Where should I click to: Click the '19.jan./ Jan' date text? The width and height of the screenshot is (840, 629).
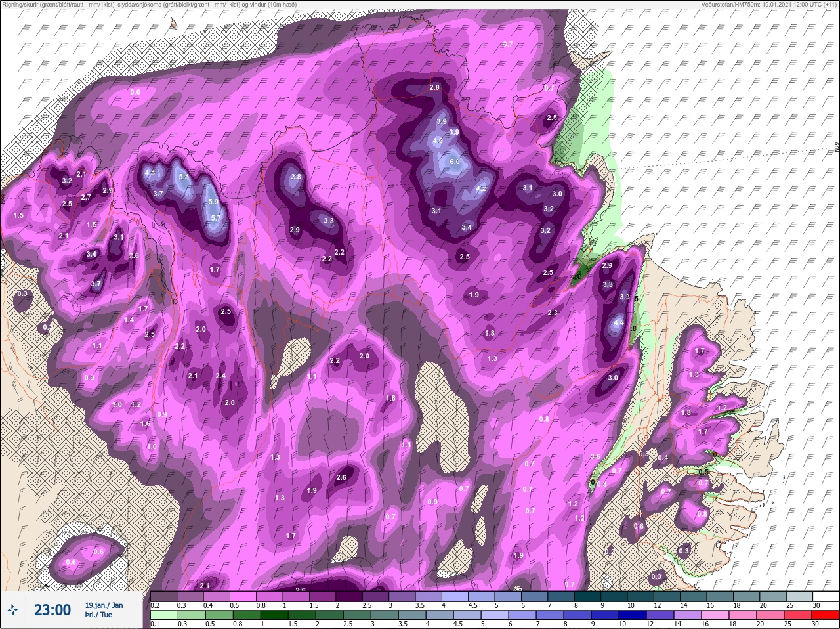point(104,605)
